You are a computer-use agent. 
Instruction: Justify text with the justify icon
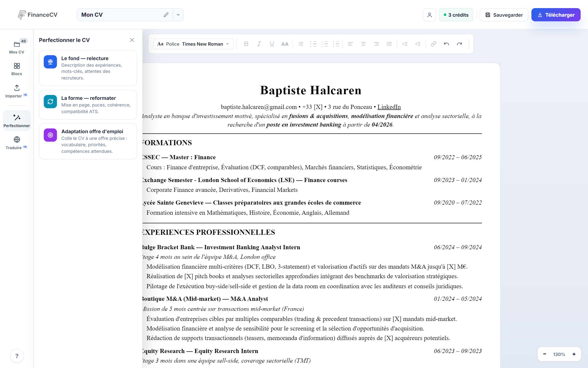click(x=389, y=44)
